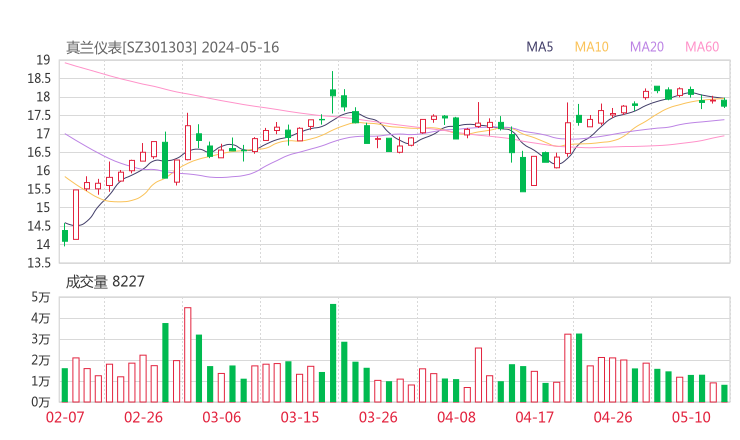Click the 13.5 price axis label
The image size is (740, 440).
[39, 263]
